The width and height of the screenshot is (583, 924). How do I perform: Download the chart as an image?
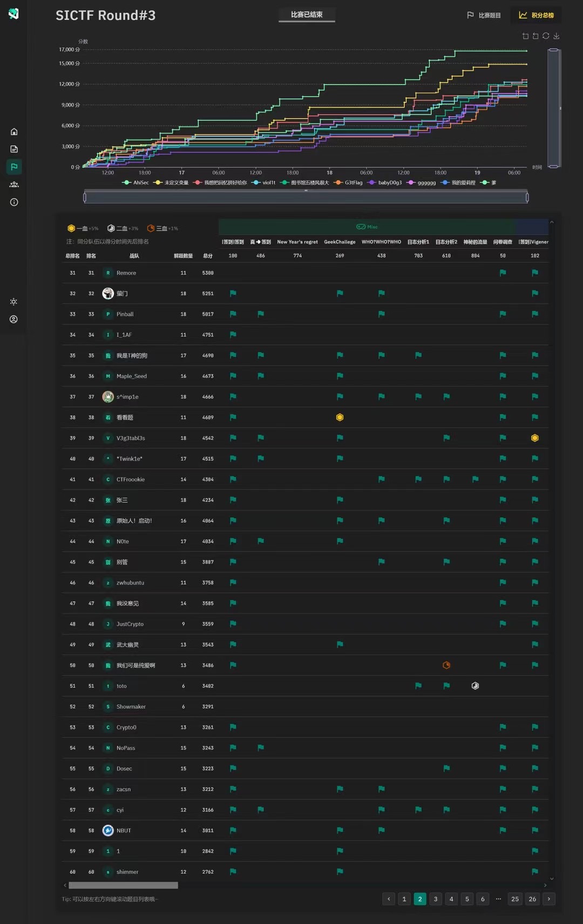556,36
